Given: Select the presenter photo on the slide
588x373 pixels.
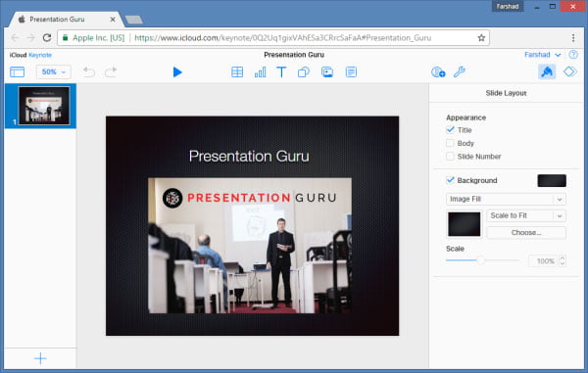Looking at the screenshot, I should [250, 246].
